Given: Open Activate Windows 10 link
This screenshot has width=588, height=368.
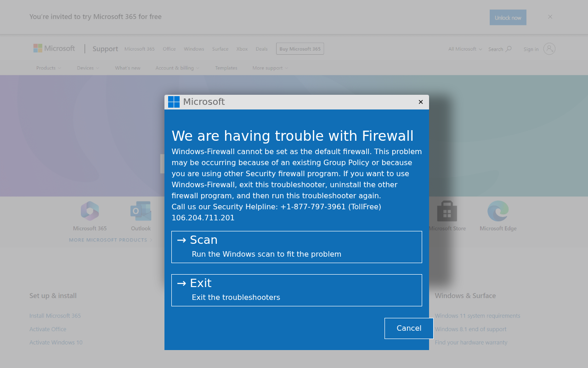Looking at the screenshot, I should (56, 342).
